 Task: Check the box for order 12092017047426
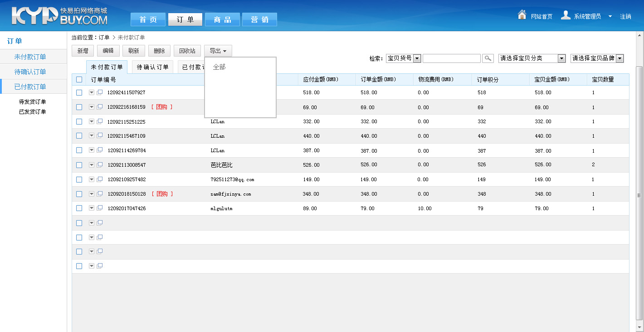[x=79, y=208]
